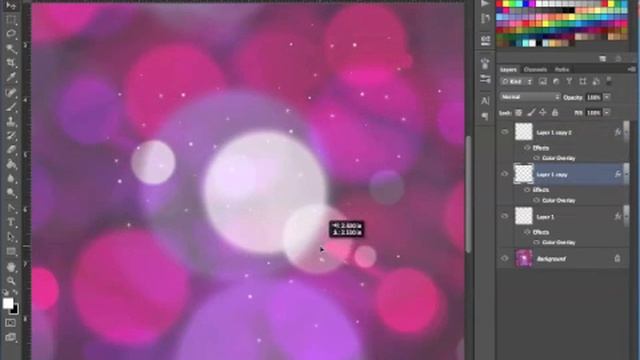Switch to the Paths tab
Viewport: 640px width, 360px height.
[562, 69]
